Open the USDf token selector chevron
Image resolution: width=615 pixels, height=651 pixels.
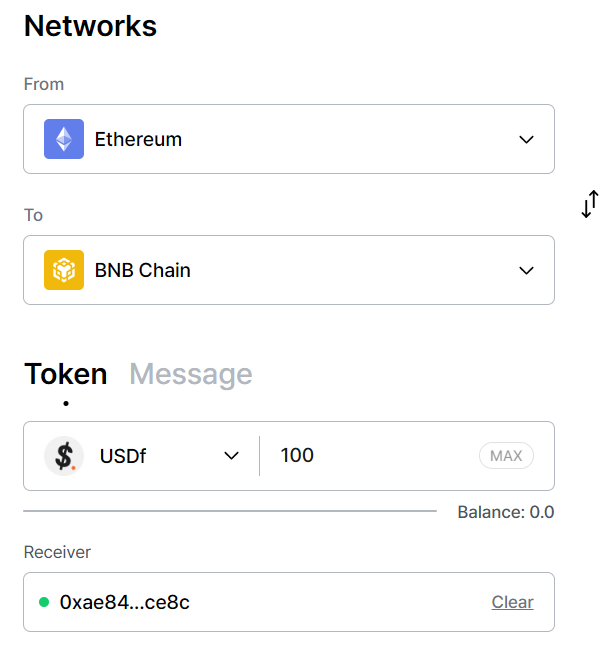(x=231, y=456)
